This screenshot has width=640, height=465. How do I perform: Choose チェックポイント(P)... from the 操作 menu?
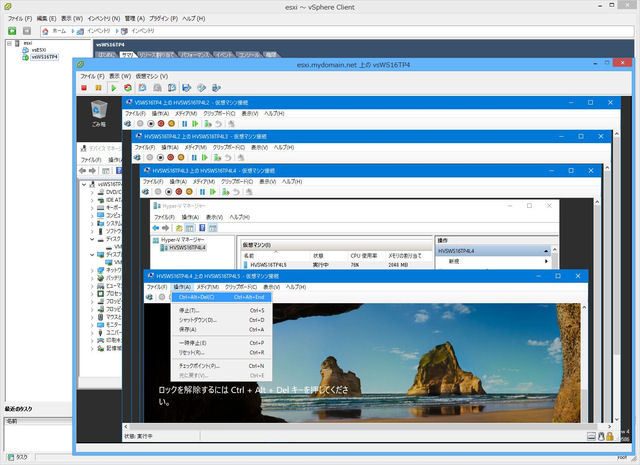point(221,366)
